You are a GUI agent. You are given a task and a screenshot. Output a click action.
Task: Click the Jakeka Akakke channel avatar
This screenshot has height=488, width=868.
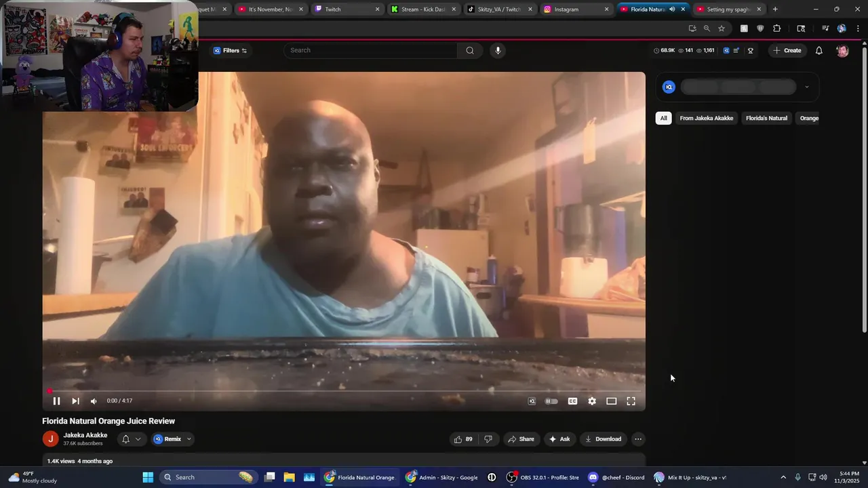(x=50, y=439)
